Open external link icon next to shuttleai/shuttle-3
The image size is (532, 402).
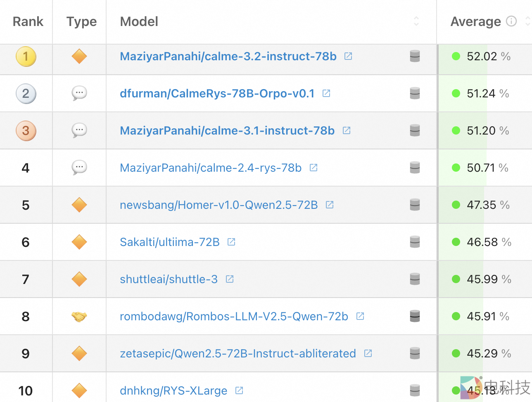pos(230,279)
